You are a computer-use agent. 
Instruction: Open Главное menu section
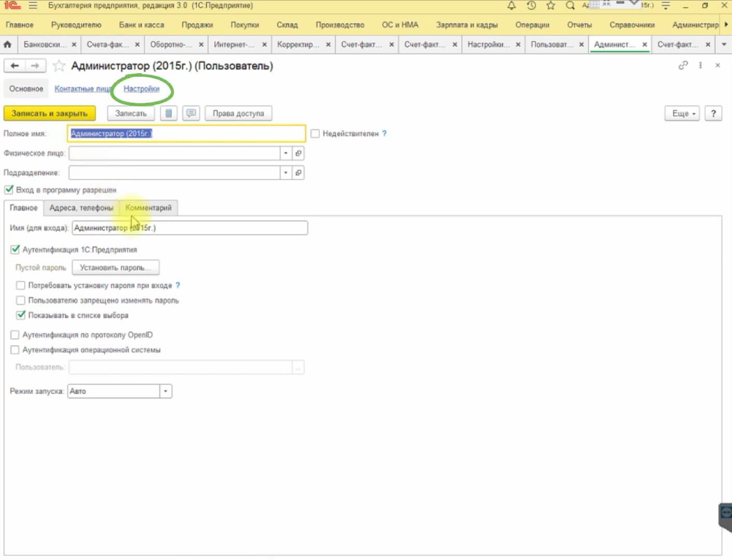click(20, 25)
